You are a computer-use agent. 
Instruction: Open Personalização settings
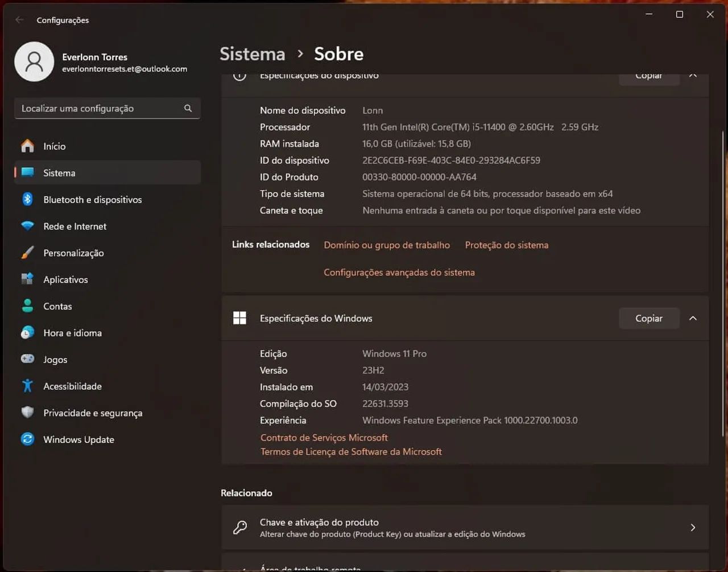tap(107, 253)
